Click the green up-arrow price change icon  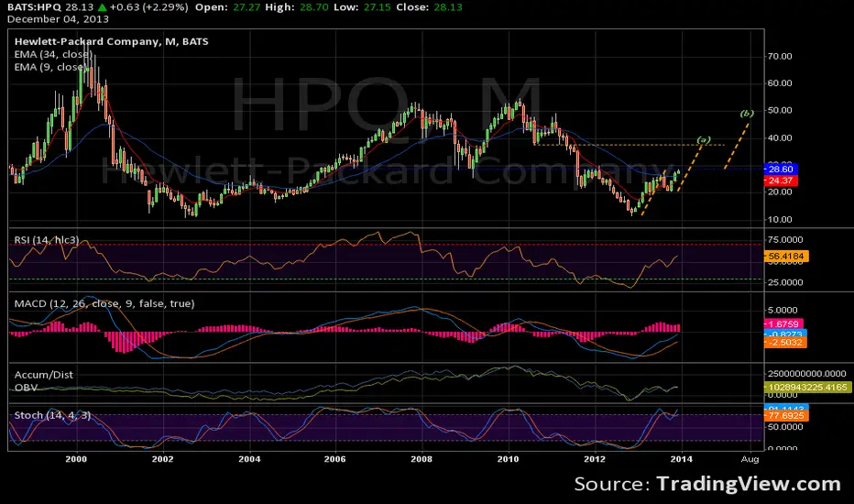[x=102, y=7]
